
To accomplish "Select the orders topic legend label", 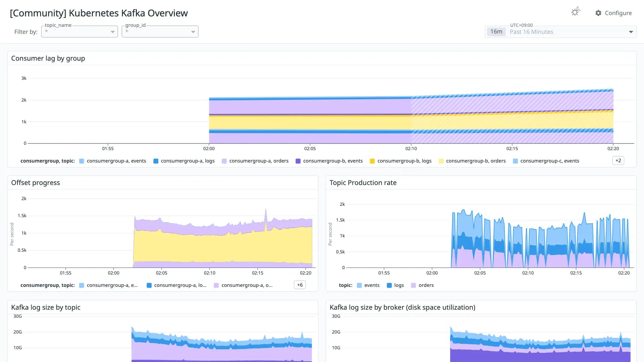I will point(426,285).
